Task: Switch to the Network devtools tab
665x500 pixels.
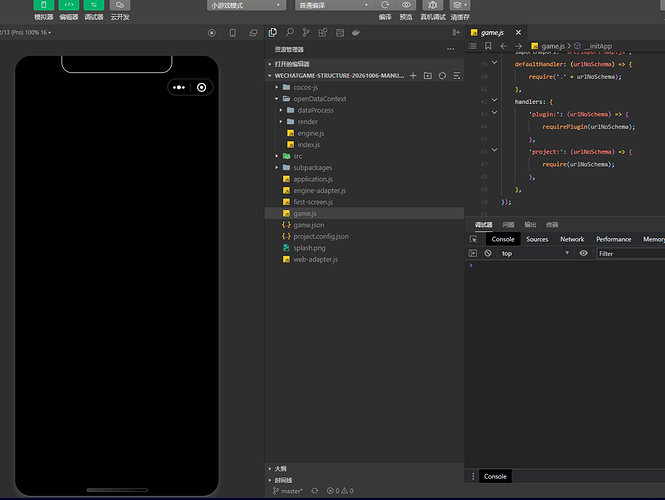Action: [572, 239]
